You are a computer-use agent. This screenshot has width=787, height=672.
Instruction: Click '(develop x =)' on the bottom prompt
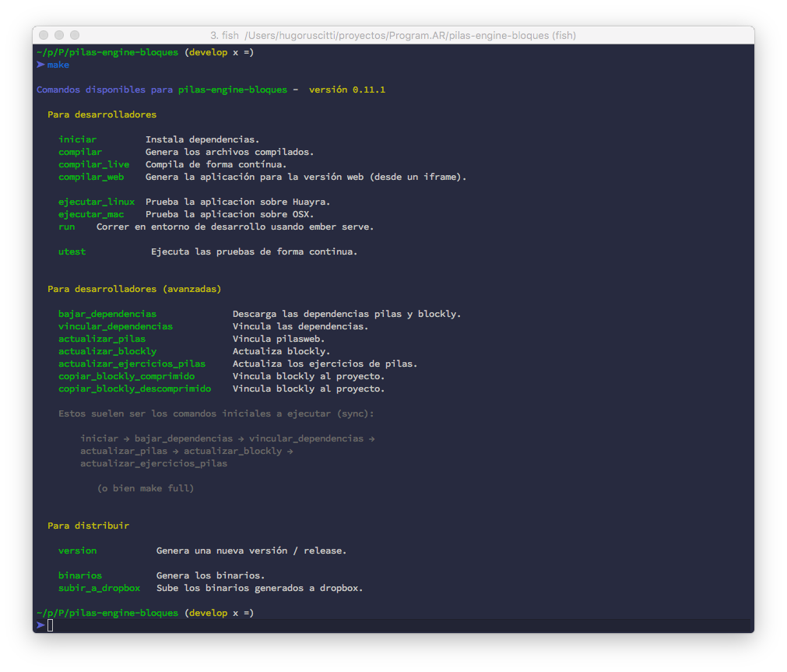click(219, 614)
